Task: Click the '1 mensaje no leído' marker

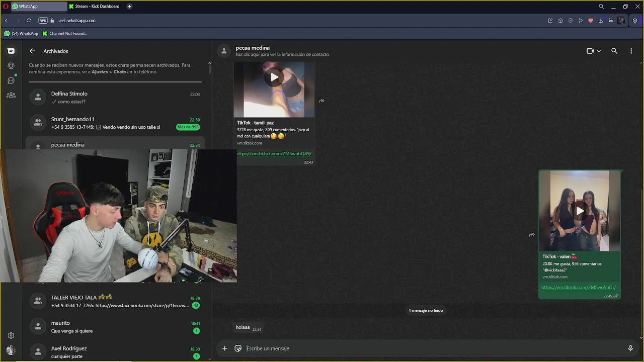Action: (x=426, y=310)
